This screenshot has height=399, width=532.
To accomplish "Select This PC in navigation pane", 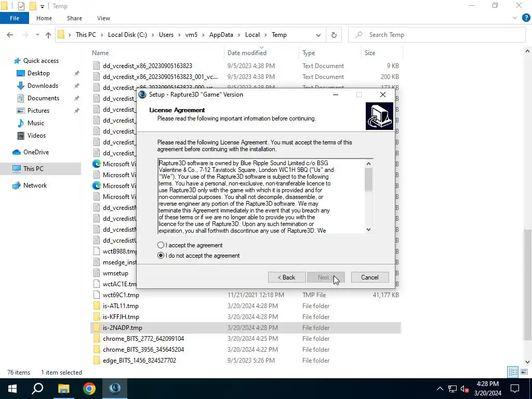I will 33,169.
